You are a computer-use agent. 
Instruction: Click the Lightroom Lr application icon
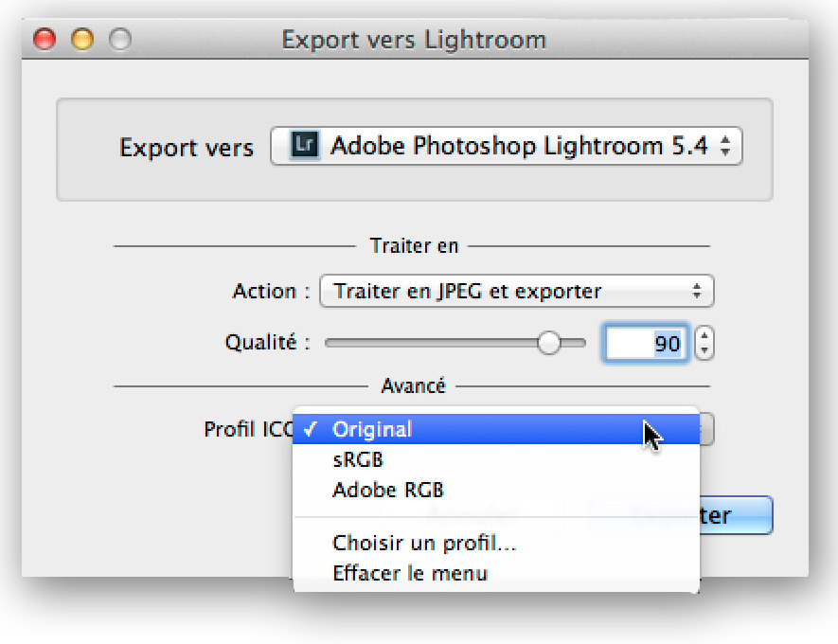point(304,145)
